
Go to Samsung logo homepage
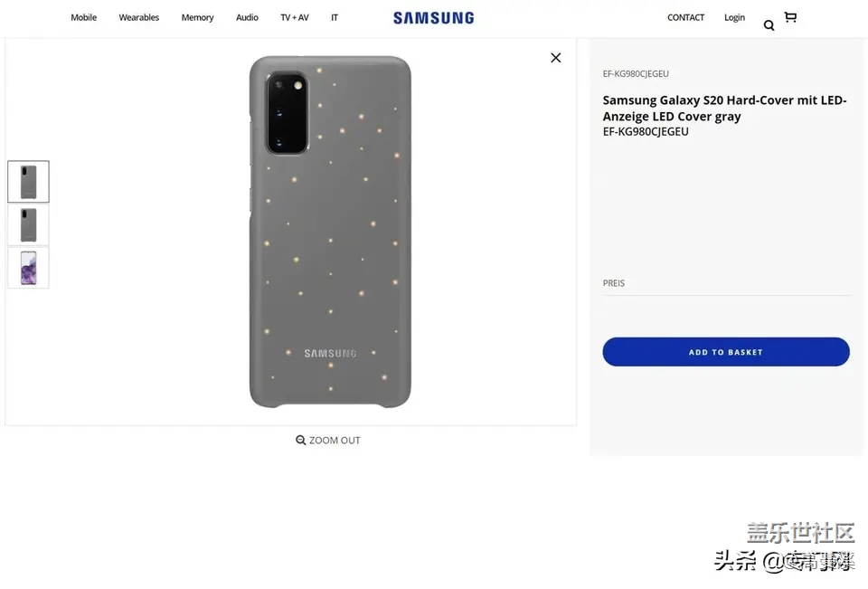point(433,17)
